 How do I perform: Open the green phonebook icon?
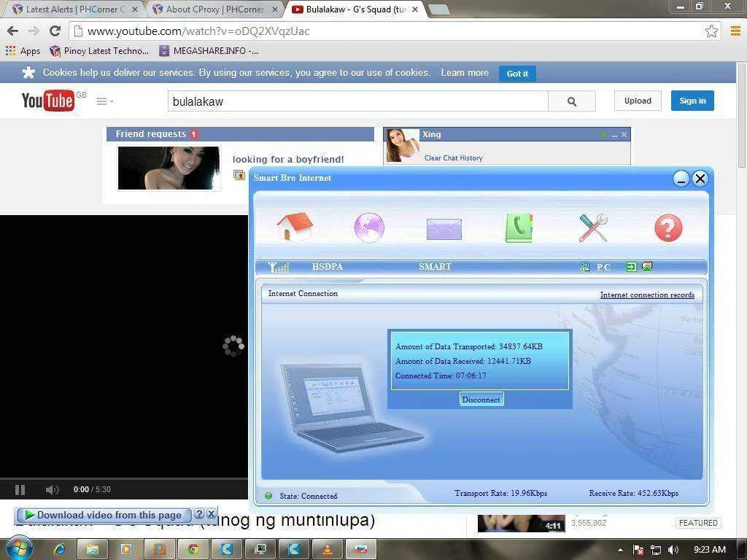[519, 227]
